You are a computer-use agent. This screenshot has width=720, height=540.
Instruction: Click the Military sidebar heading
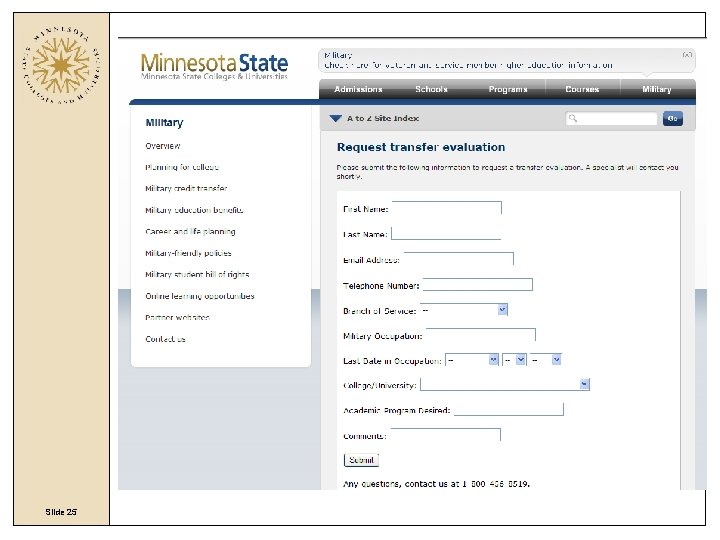click(164, 123)
